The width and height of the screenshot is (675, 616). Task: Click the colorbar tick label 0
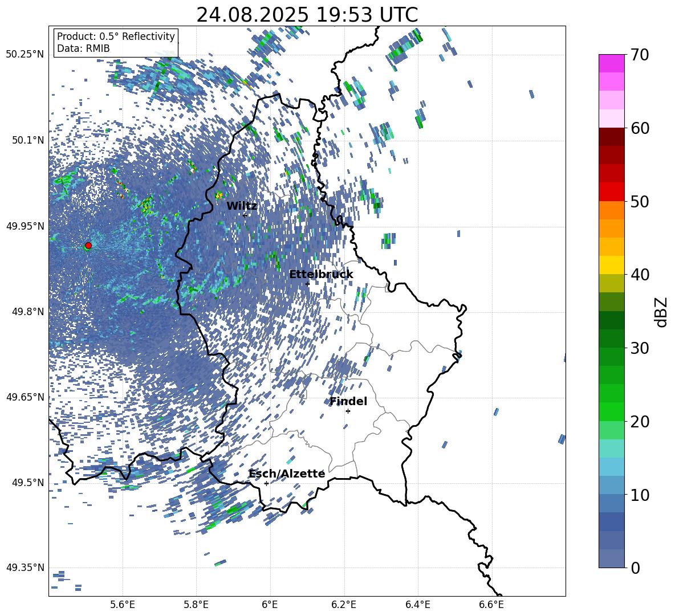(636, 568)
